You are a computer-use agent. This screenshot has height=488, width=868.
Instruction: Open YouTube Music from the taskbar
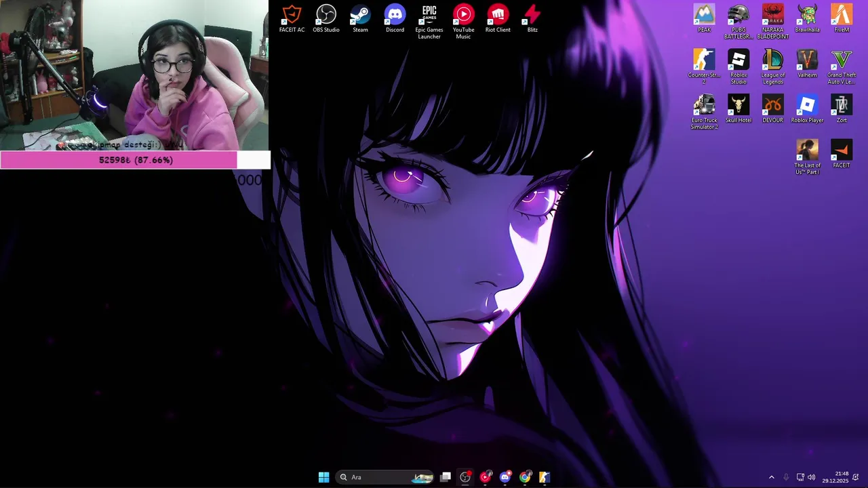click(485, 477)
